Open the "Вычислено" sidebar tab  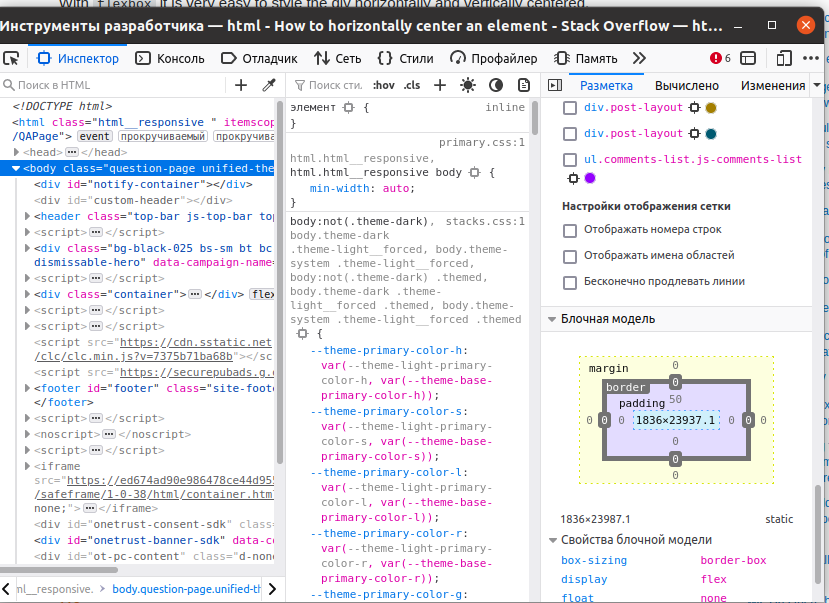(x=687, y=86)
